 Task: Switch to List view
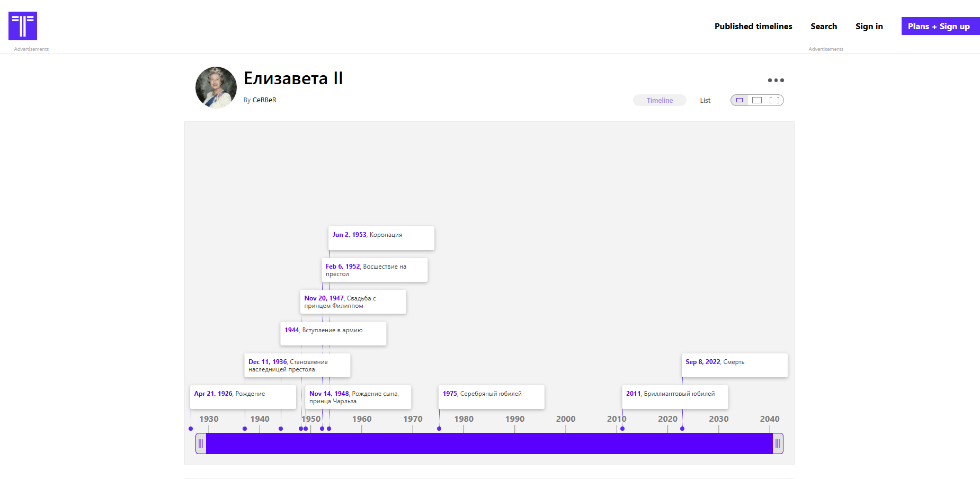click(x=705, y=100)
